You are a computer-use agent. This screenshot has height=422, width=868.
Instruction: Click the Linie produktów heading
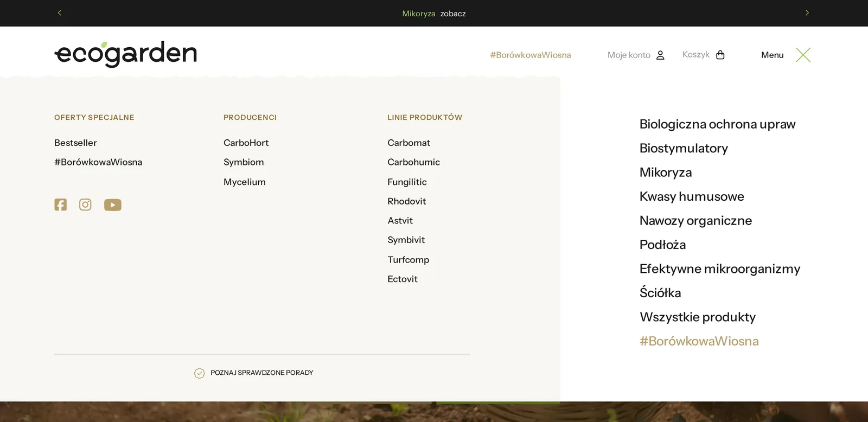tap(425, 117)
